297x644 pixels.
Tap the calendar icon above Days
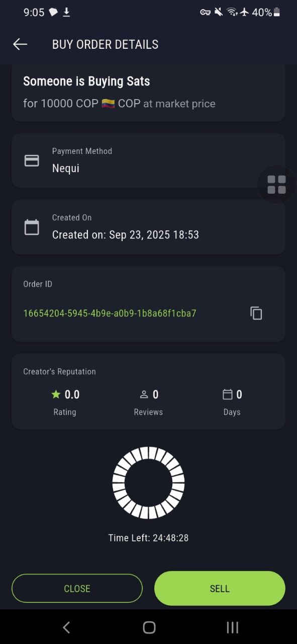pyautogui.click(x=228, y=394)
